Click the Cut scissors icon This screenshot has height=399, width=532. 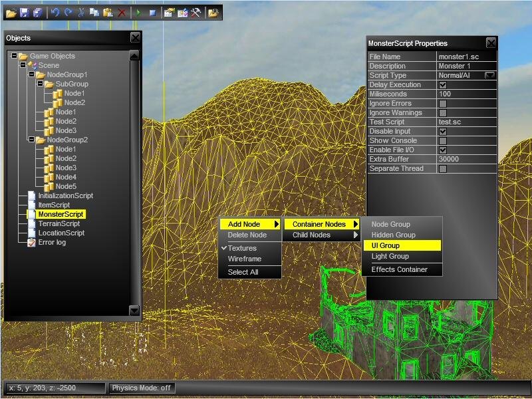pos(81,13)
